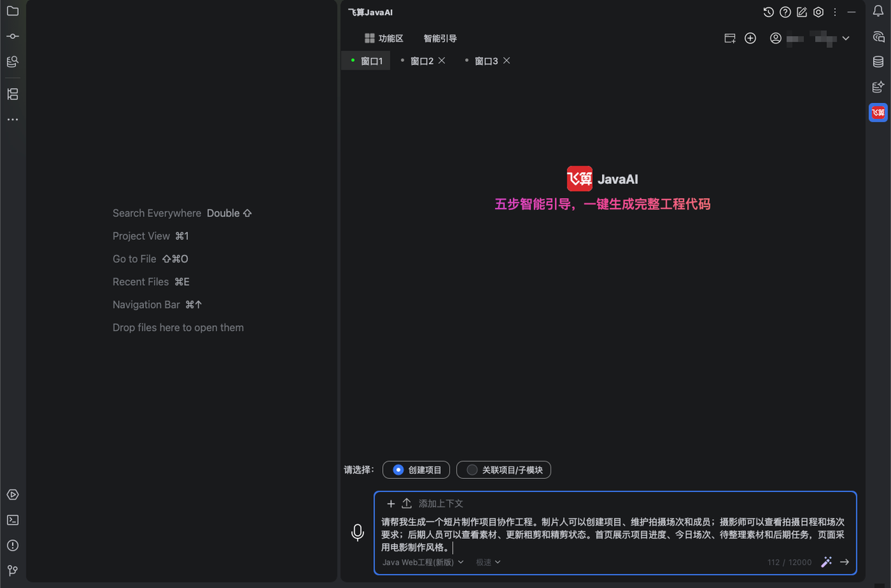This screenshot has height=588, width=891.
Task: Click the 'Go to File' hint text
Action: coord(134,259)
